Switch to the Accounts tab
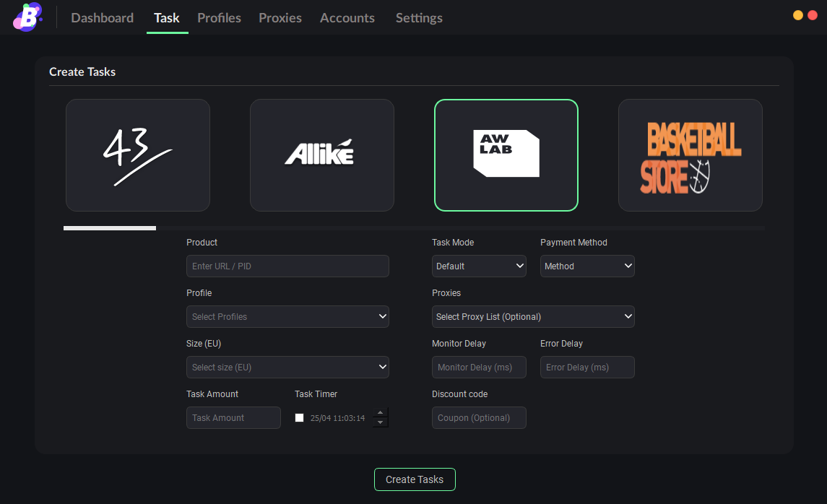Image resolution: width=827 pixels, height=504 pixels. point(347,18)
